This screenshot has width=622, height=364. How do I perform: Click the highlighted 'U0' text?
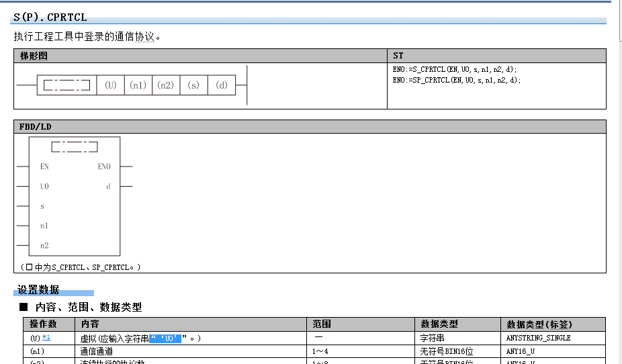(166, 338)
